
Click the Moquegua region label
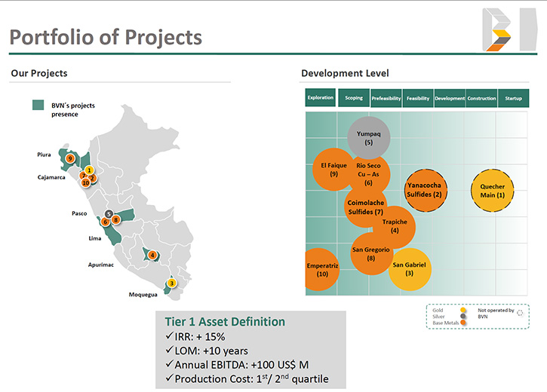[x=143, y=295]
